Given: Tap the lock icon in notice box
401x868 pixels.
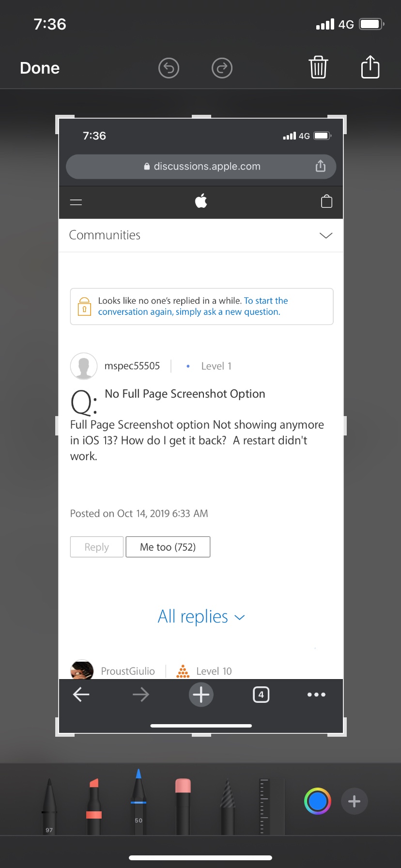Looking at the screenshot, I should (84, 306).
